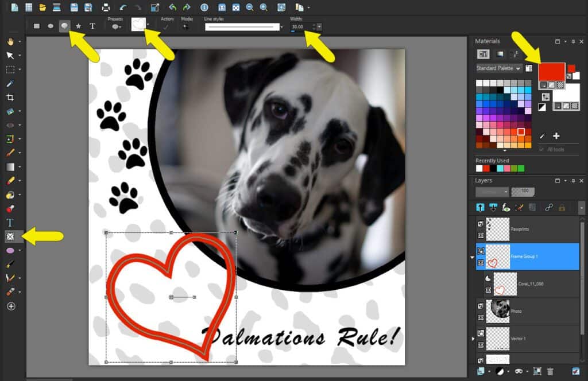588x381 pixels.
Task: Click the New Layer button in Layers panel
Action: 481,371
